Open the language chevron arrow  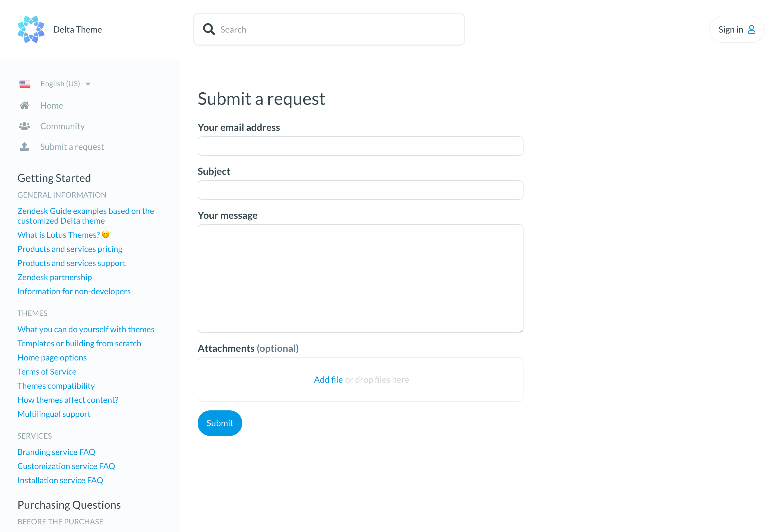pyautogui.click(x=88, y=84)
